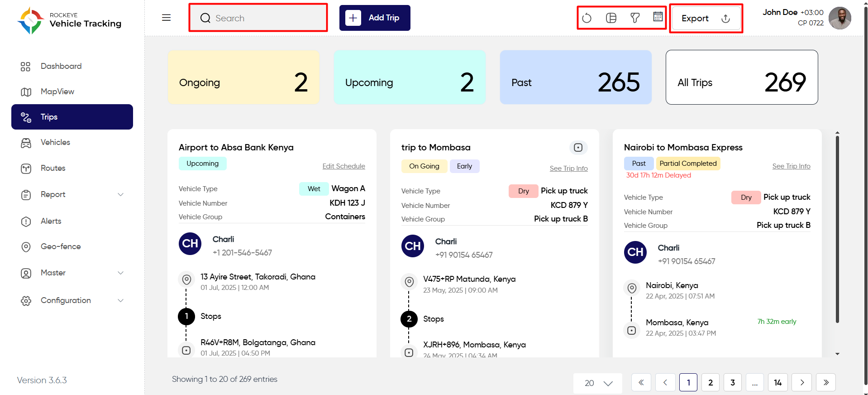The width and height of the screenshot is (868, 395).
Task: Expand the Report menu chevron
Action: [x=120, y=195]
